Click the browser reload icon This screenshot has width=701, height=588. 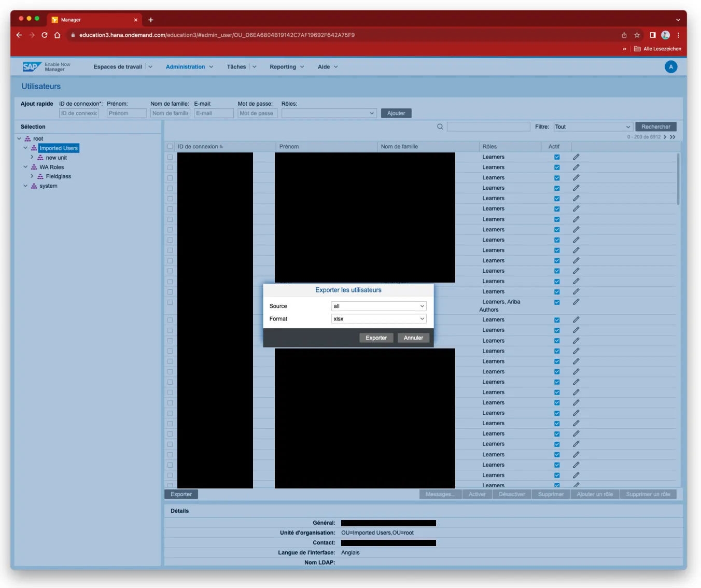(45, 35)
